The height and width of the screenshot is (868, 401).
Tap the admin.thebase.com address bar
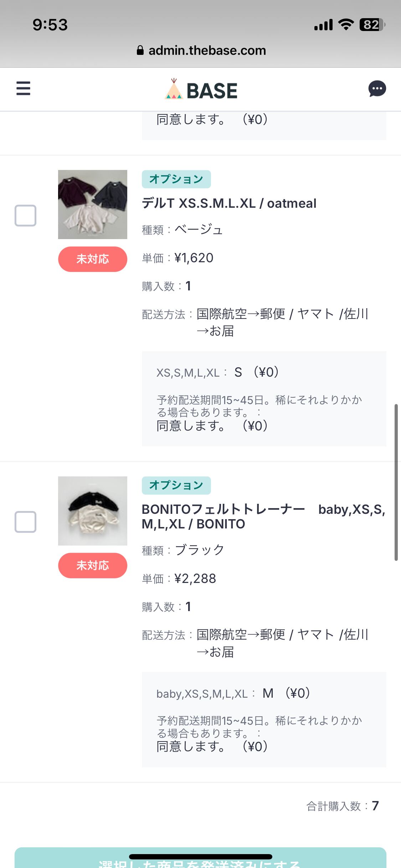tap(207, 51)
